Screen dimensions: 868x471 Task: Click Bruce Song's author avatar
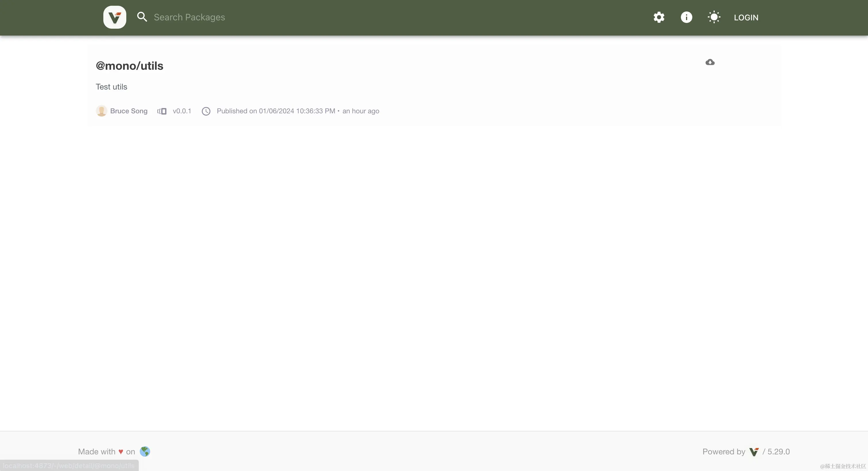101,111
